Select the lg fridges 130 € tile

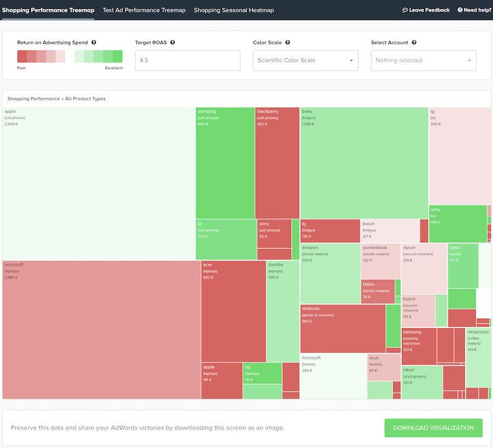(x=330, y=231)
